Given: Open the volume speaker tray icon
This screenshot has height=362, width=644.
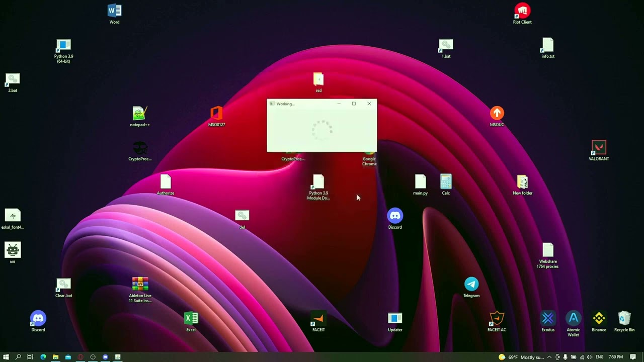Looking at the screenshot, I should [589, 357].
